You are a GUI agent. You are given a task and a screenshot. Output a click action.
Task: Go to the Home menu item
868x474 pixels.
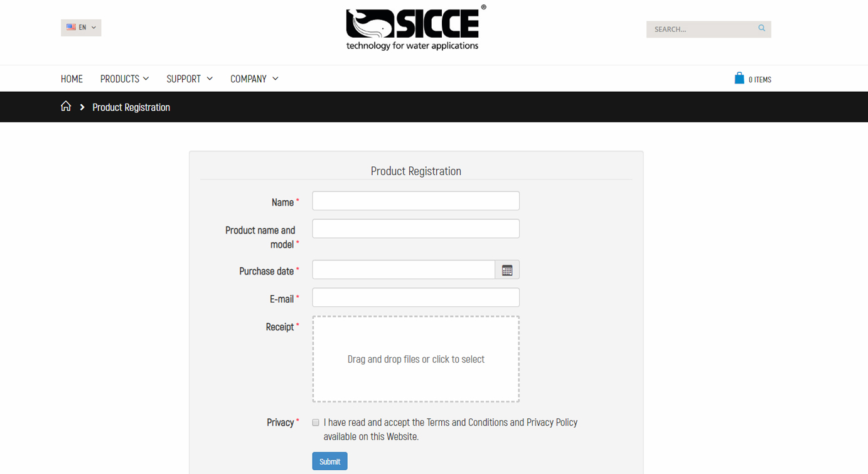pos(72,78)
